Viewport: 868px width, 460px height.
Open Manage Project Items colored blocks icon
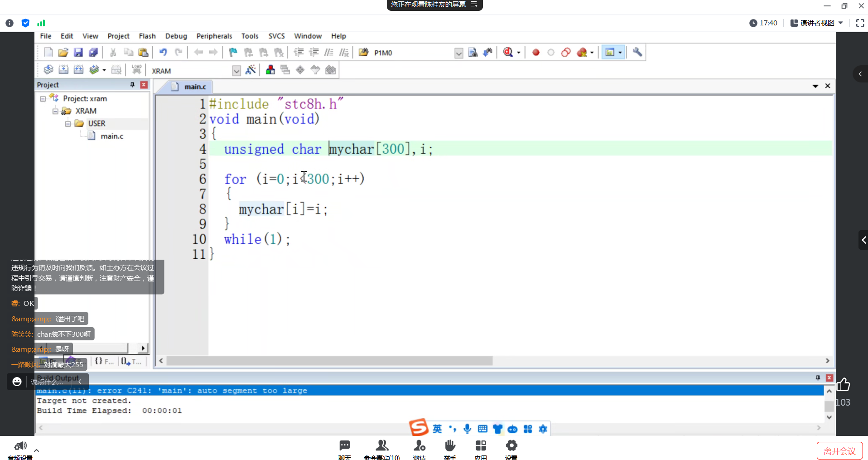click(270, 70)
